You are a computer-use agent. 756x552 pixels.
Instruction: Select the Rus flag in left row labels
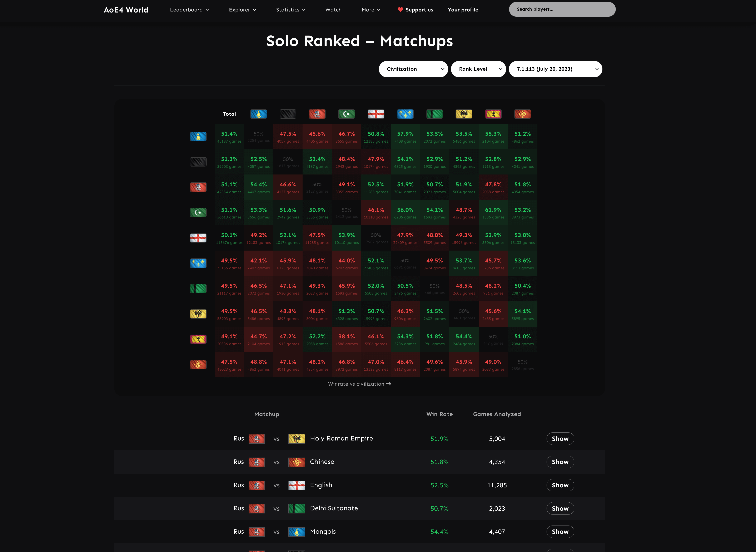pyautogui.click(x=198, y=187)
